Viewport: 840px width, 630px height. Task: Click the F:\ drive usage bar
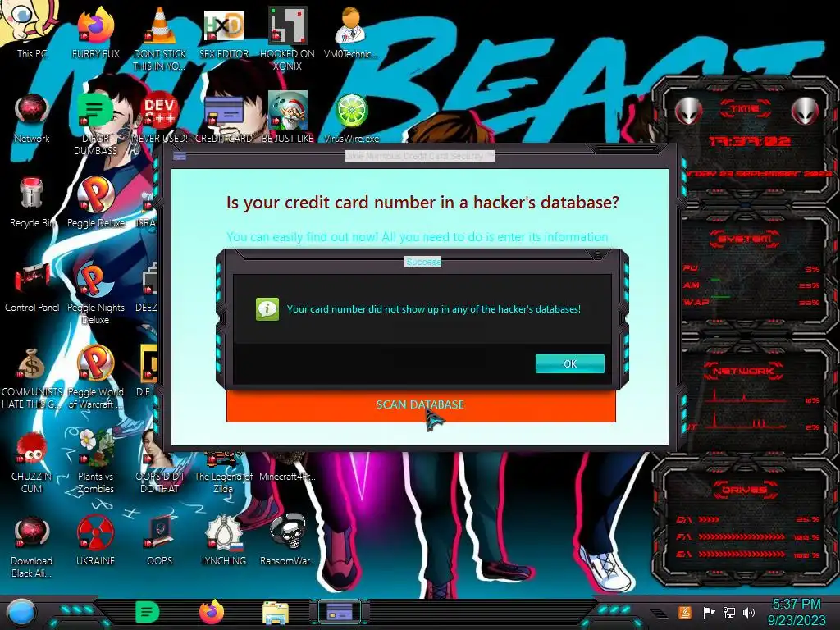742,536
